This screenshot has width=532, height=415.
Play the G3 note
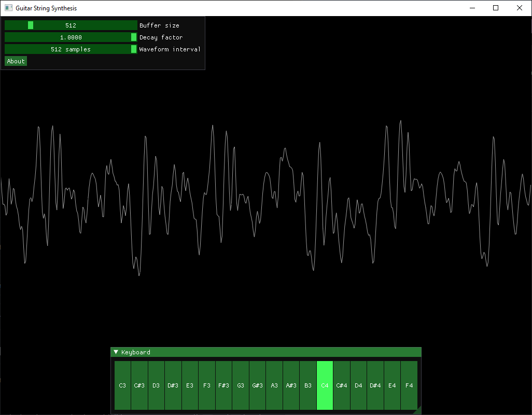point(241,385)
